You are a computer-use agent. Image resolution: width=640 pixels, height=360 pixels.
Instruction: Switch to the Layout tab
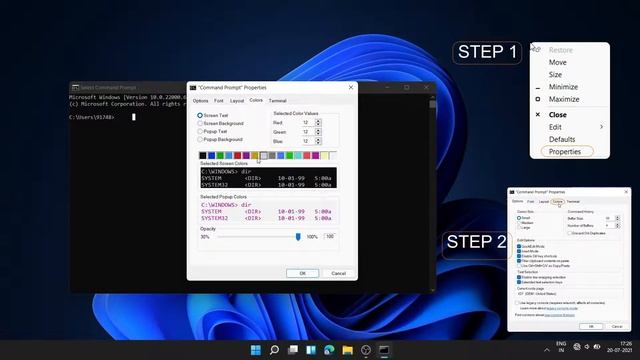pos(237,100)
